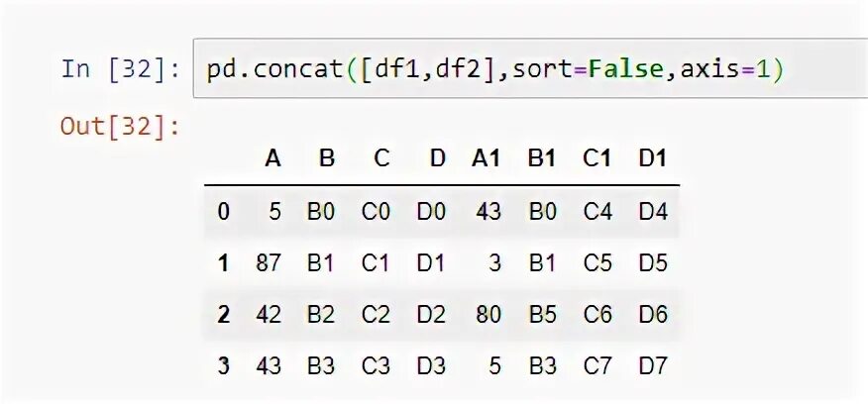The height and width of the screenshot is (404, 868).
Task: Click row index 0
Action: click(x=223, y=212)
